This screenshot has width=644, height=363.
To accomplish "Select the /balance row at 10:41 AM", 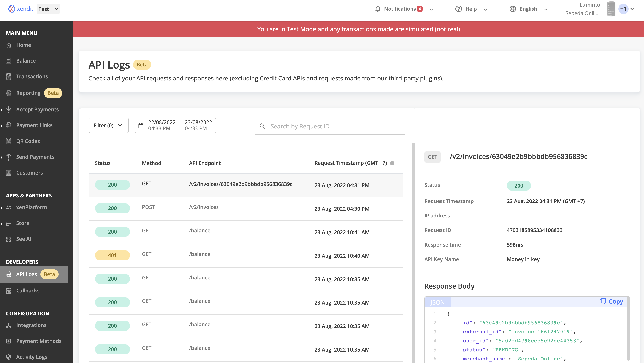I will pos(246,232).
